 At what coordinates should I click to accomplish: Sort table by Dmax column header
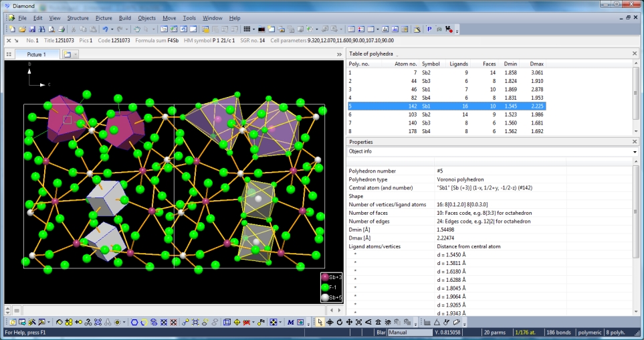[x=536, y=64]
